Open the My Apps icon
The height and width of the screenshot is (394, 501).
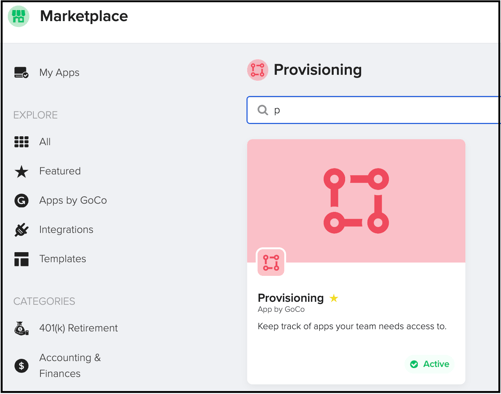click(21, 72)
